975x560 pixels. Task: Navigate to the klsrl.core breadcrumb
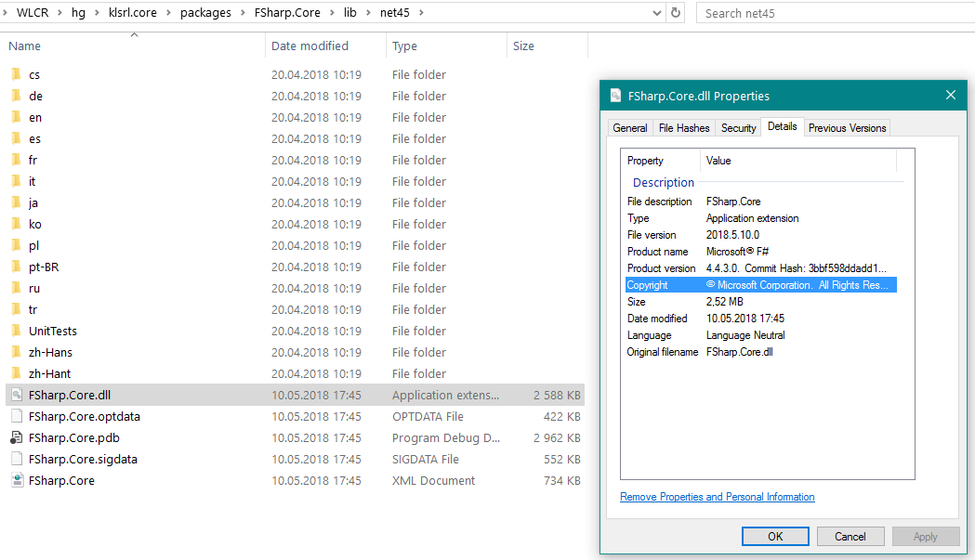pos(132,12)
